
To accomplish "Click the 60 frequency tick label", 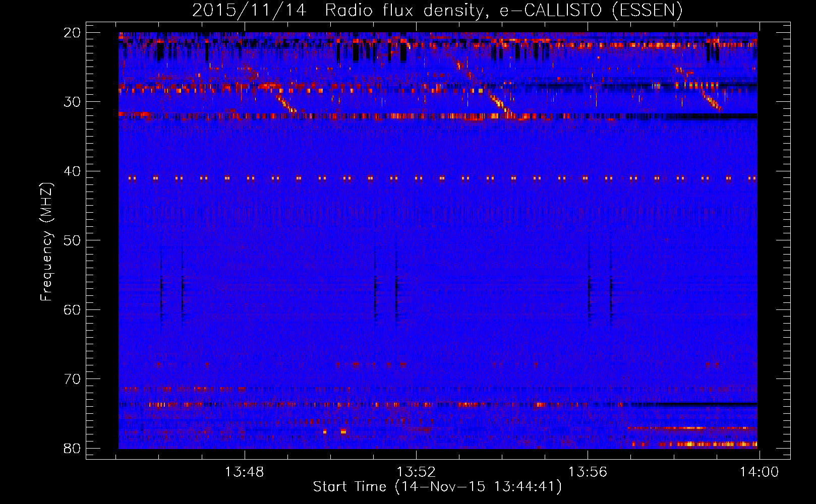I will (x=73, y=309).
